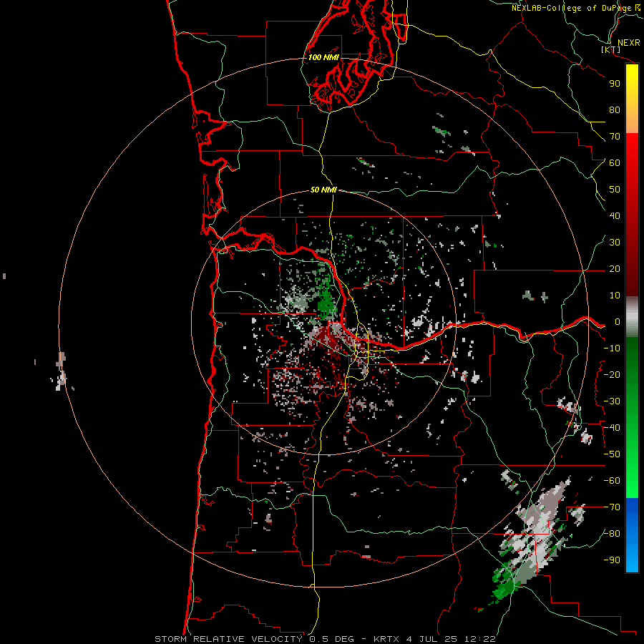Click the "NEXLAB-College of DuPage" header text
This screenshot has height=644, width=644.
[571, 8]
